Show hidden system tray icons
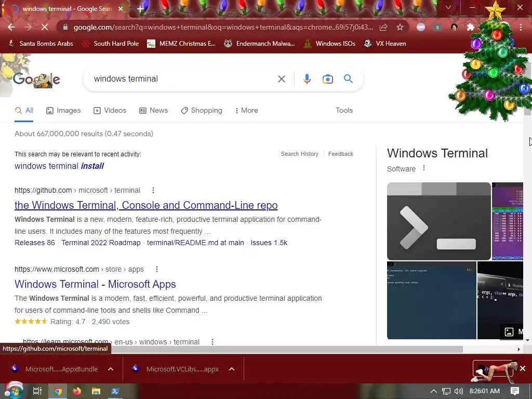This screenshot has width=532, height=399. click(x=433, y=391)
